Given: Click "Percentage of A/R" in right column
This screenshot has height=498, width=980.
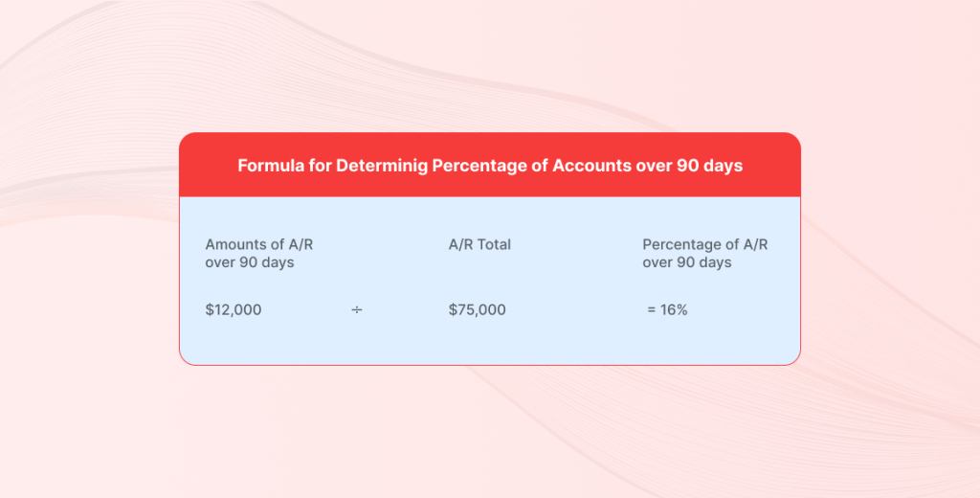Looking at the screenshot, I should [705, 245].
